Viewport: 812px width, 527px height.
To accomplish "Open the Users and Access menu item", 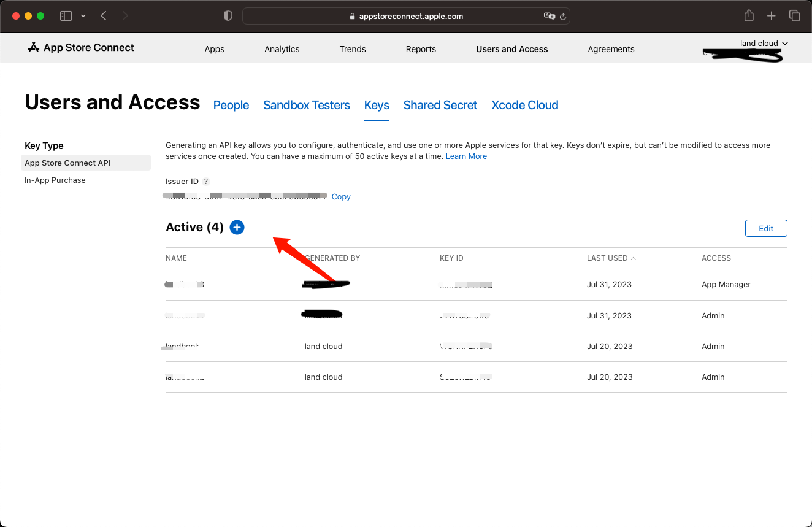I will click(x=512, y=49).
